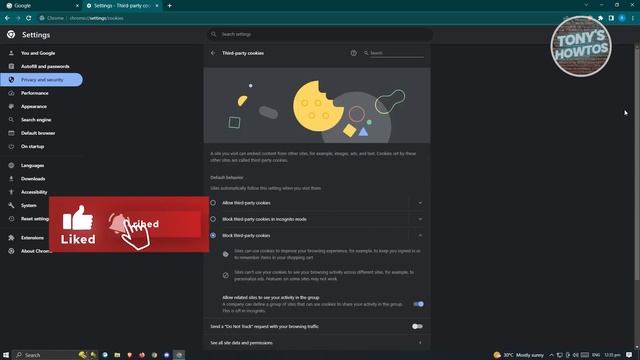
Task: Click the browser forward arrow
Action: coord(18,18)
